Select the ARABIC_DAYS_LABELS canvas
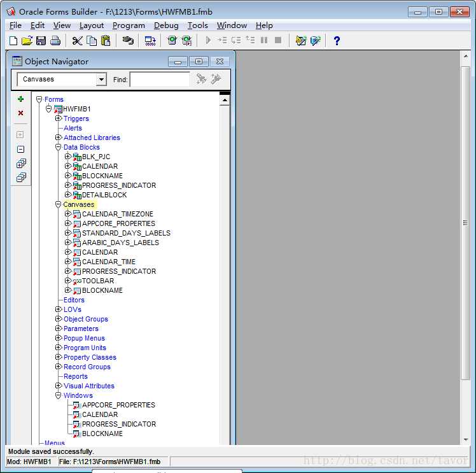476x473 pixels. [x=120, y=243]
